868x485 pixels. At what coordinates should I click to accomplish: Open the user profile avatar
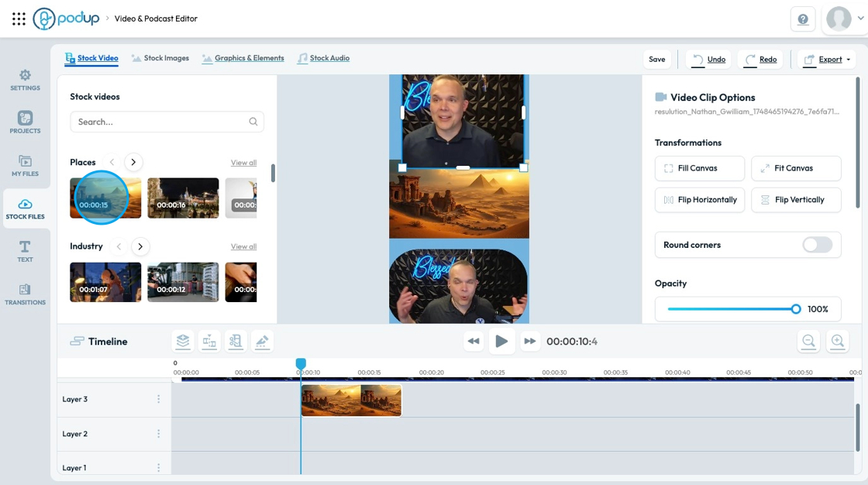tap(839, 19)
